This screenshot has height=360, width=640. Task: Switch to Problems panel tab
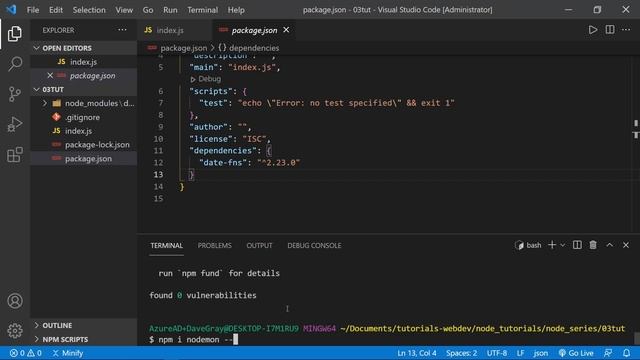point(214,245)
